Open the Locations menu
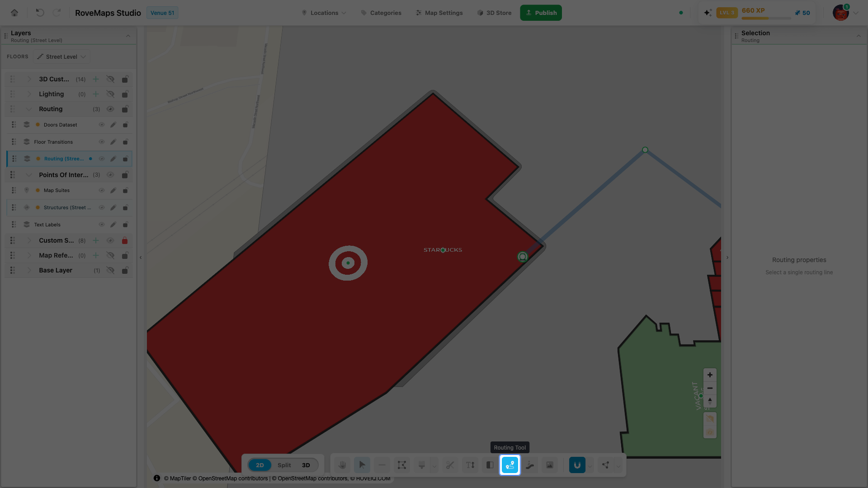The height and width of the screenshot is (488, 868). (324, 13)
